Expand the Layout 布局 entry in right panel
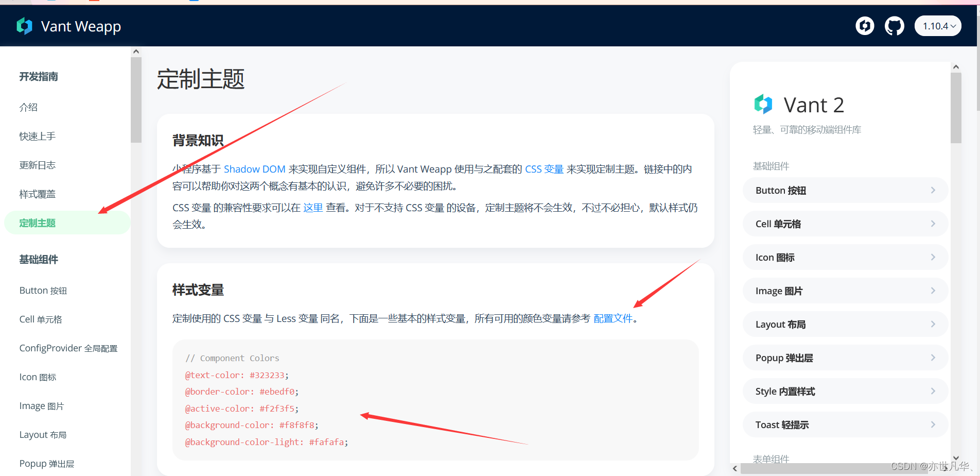Screen dimensions: 980x476 (844, 324)
